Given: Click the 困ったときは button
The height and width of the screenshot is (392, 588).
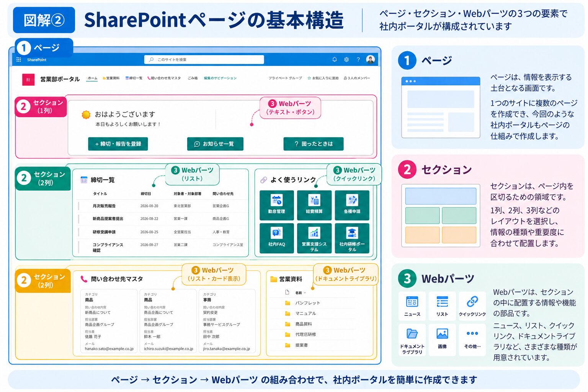Looking at the screenshot, I should click(314, 144).
